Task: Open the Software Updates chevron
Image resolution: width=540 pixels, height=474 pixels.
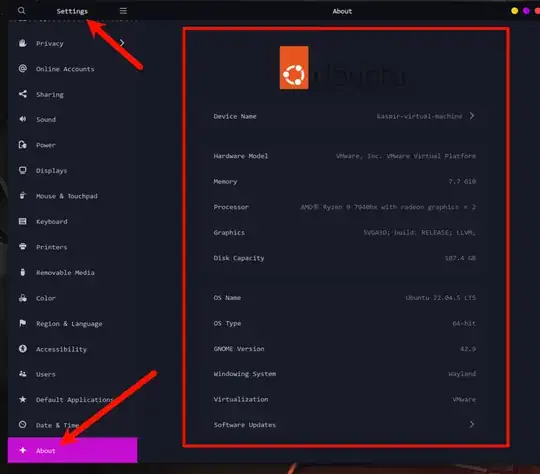Action: point(472,424)
